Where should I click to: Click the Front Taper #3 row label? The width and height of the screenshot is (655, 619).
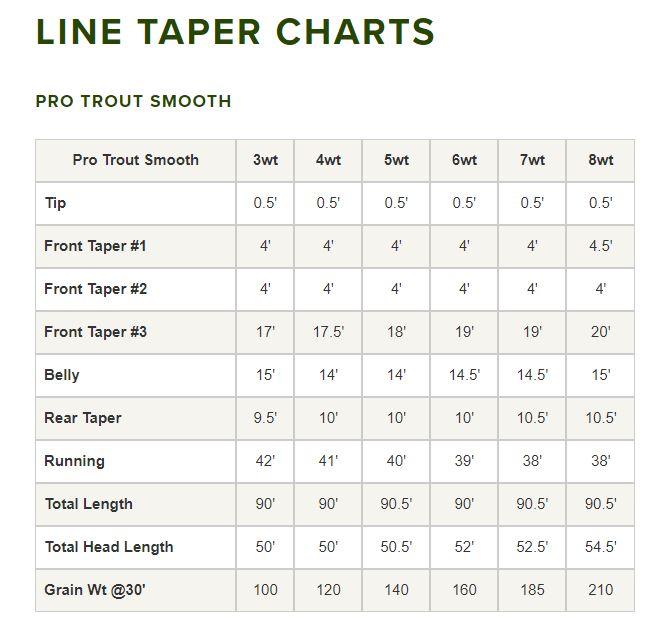coord(95,332)
